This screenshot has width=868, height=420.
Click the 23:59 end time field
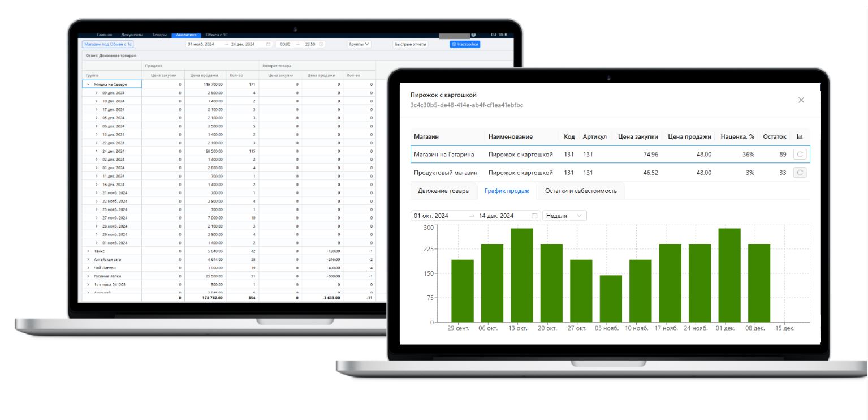[x=310, y=44]
